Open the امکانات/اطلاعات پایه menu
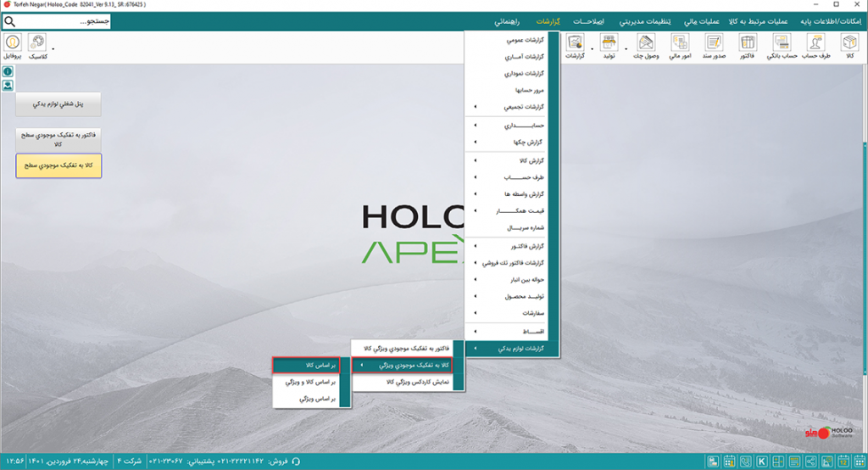 (831, 21)
